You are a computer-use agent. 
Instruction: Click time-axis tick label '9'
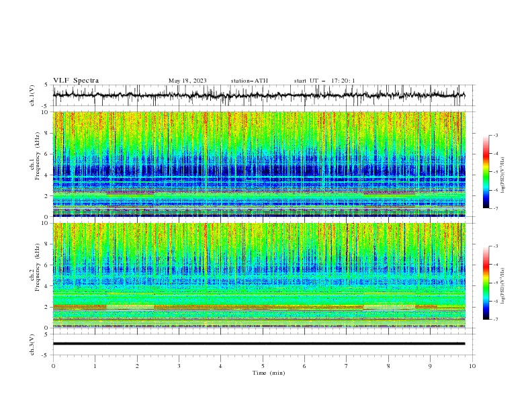coord(430,366)
